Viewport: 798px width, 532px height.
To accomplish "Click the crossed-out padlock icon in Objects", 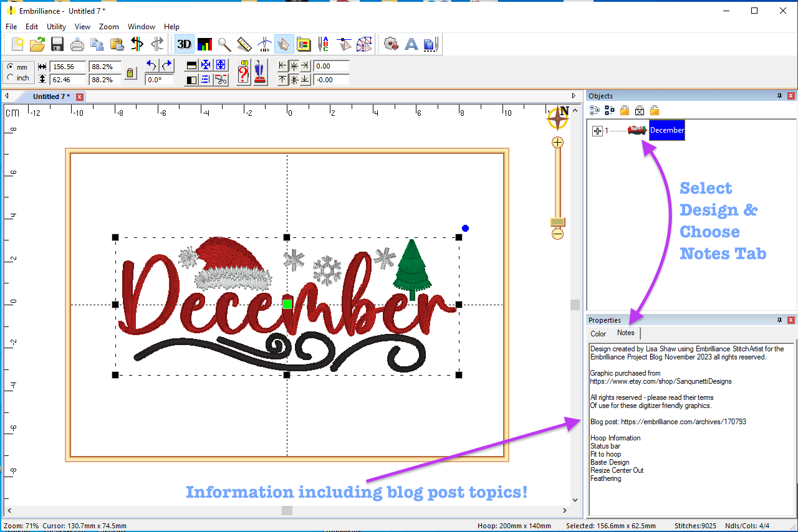I will 640,110.
